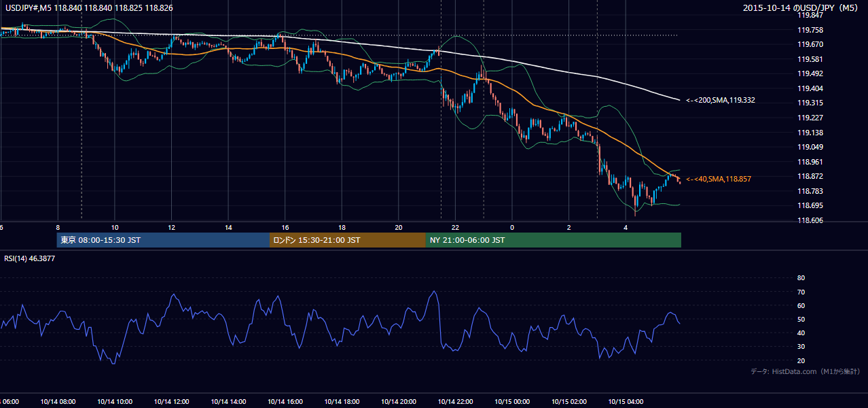The image size is (868, 408).
Task: Click hour label 22 under the price chart
Action: 455,228
